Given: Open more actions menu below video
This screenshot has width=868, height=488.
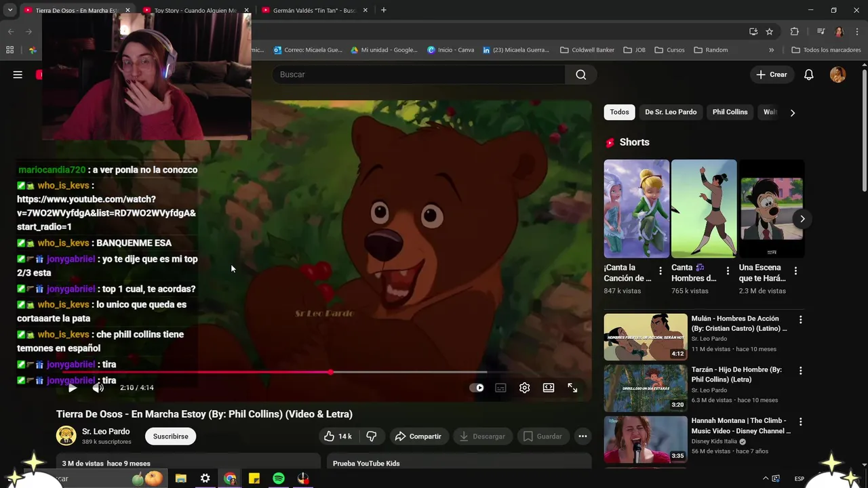Looking at the screenshot, I should coord(583,436).
